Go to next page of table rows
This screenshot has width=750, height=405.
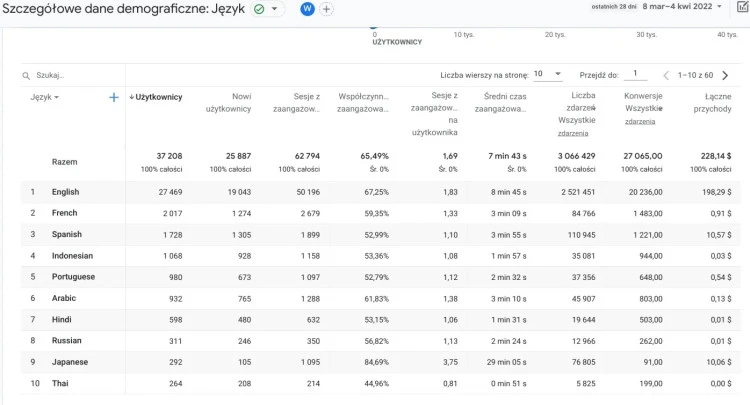point(725,75)
